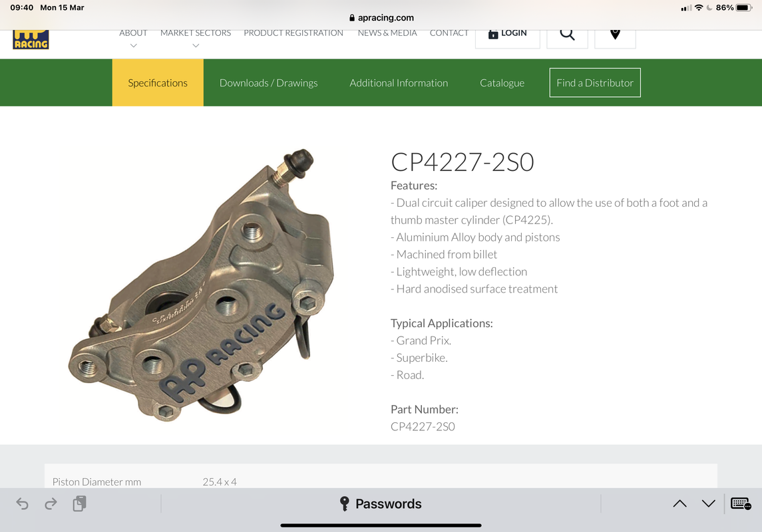Click the CP4227-2S0 product heading
Viewport: 762px width, 532px height.
(462, 162)
